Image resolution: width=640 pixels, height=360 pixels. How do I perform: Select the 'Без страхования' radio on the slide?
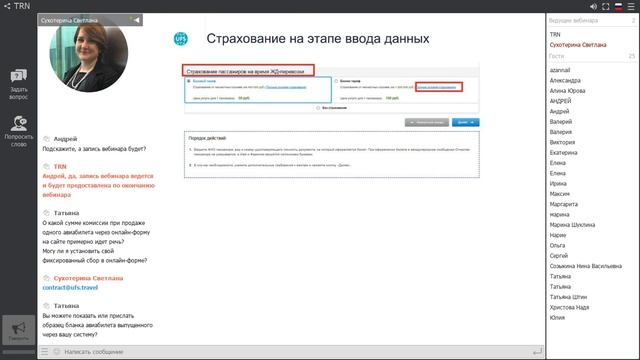[318, 108]
